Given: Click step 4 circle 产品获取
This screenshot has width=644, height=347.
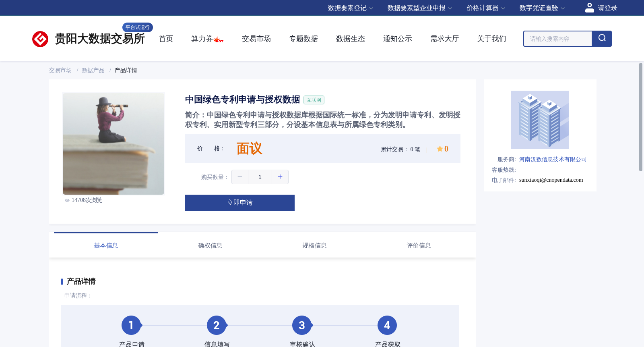Looking at the screenshot, I should pyautogui.click(x=387, y=325).
